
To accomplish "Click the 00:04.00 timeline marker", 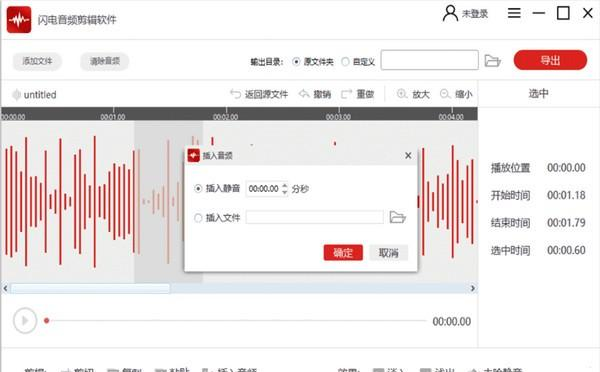I will point(451,116).
